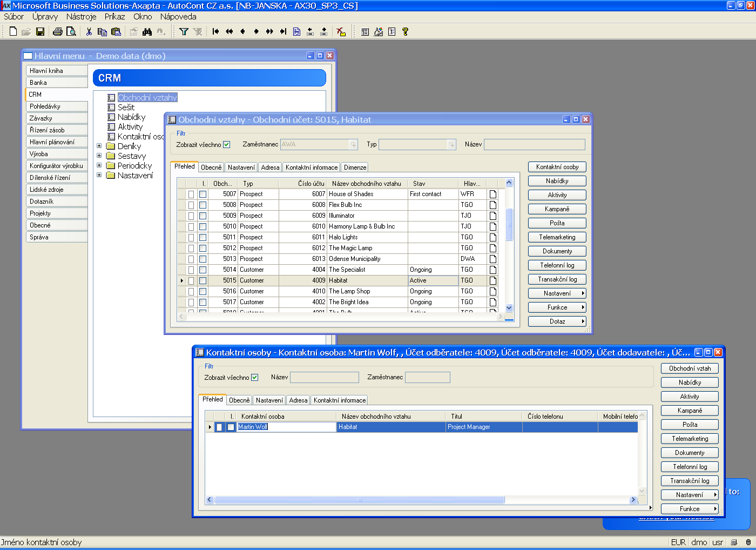Expand the Nastavení folder in CRM tree
This screenshot has height=550, width=756.
coord(99,175)
